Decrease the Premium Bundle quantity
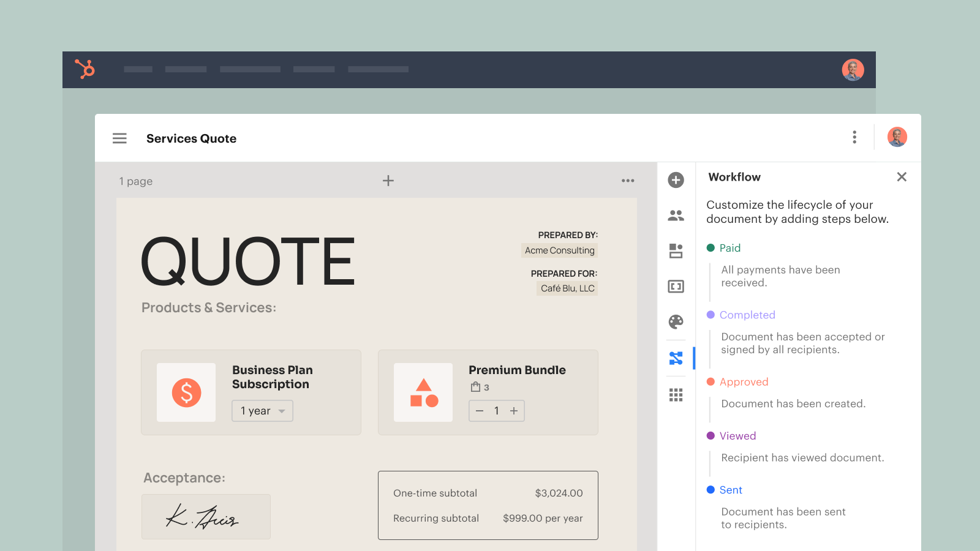 [x=480, y=411]
